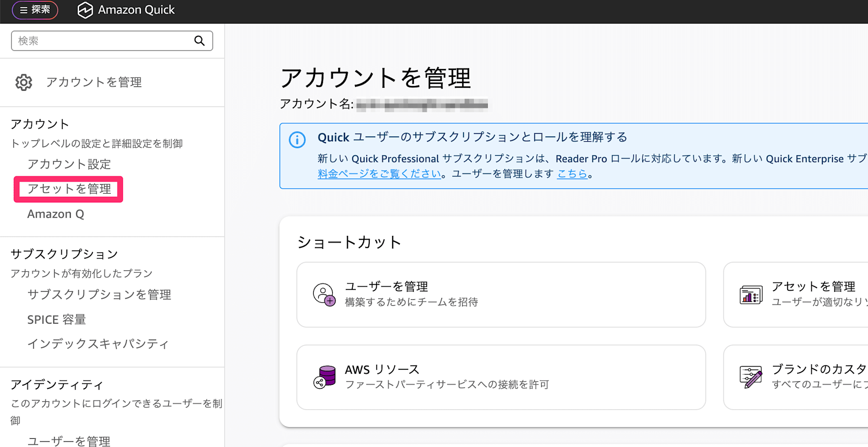
Task: Click the page title アカウントを管理
Action: (375, 78)
